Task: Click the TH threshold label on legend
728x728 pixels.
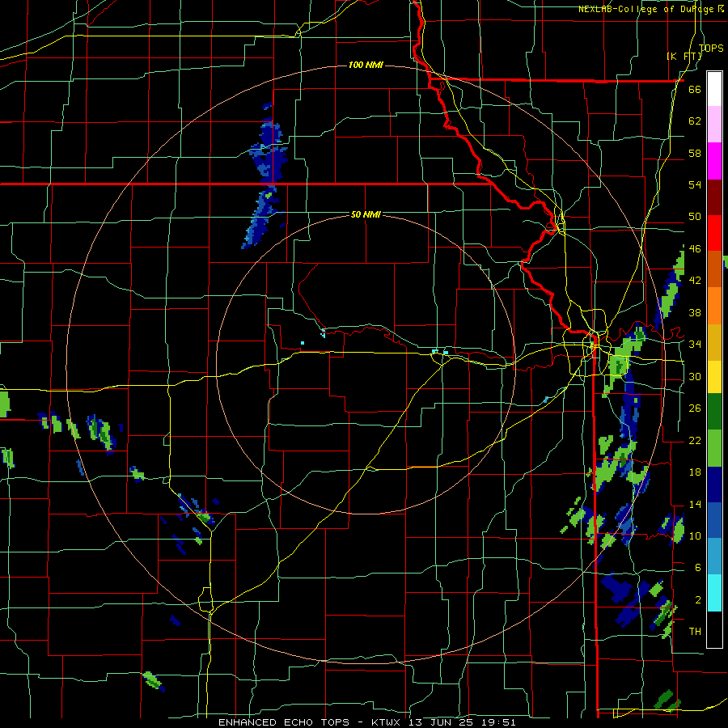Action: tap(695, 632)
